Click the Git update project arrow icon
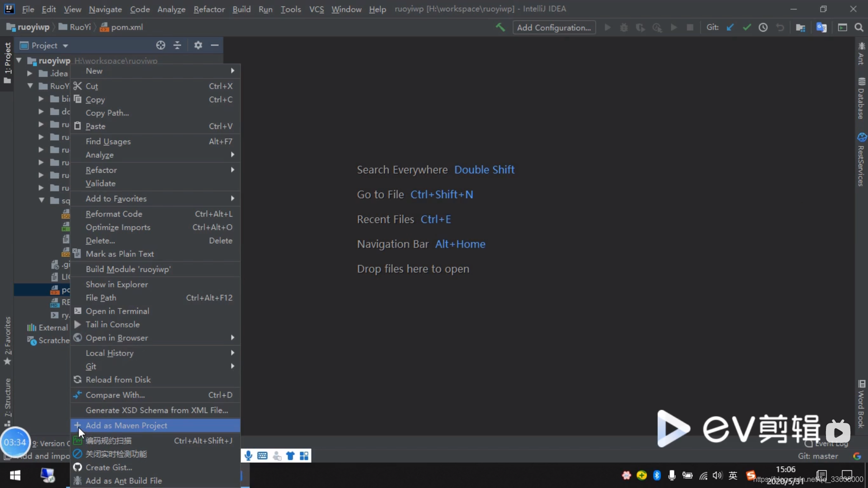The height and width of the screenshot is (488, 868). (x=730, y=28)
